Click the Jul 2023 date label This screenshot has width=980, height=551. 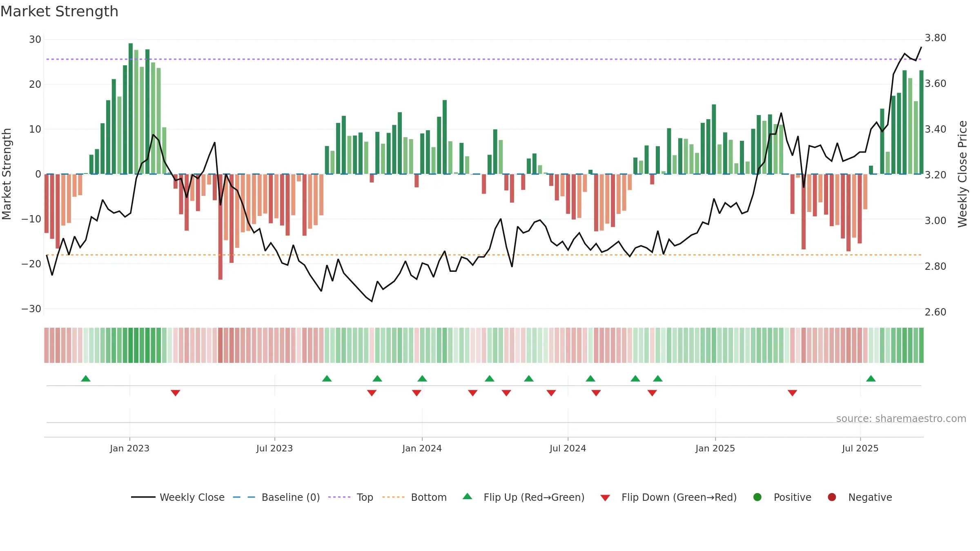[x=274, y=448]
